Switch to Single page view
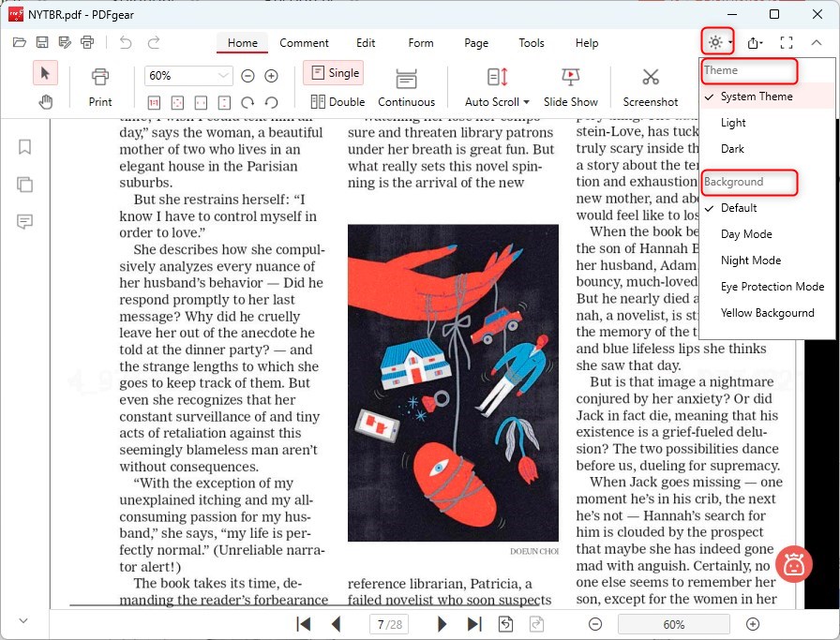 (x=334, y=73)
